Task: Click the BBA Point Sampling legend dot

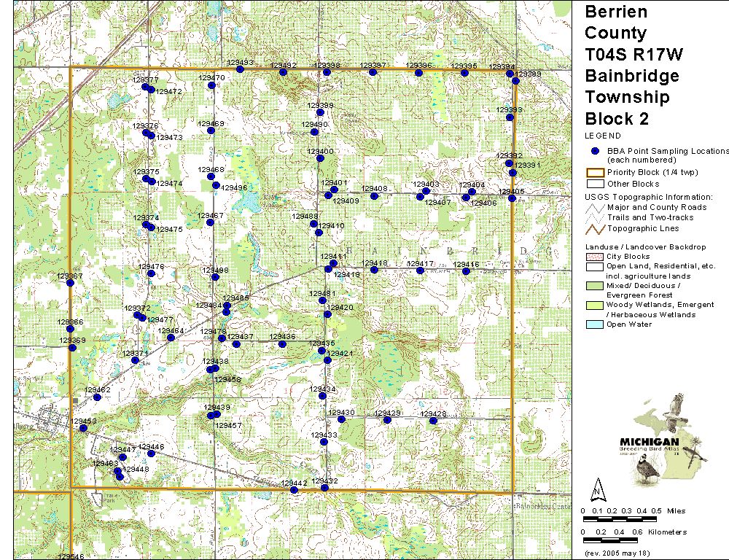Action: tap(596, 150)
